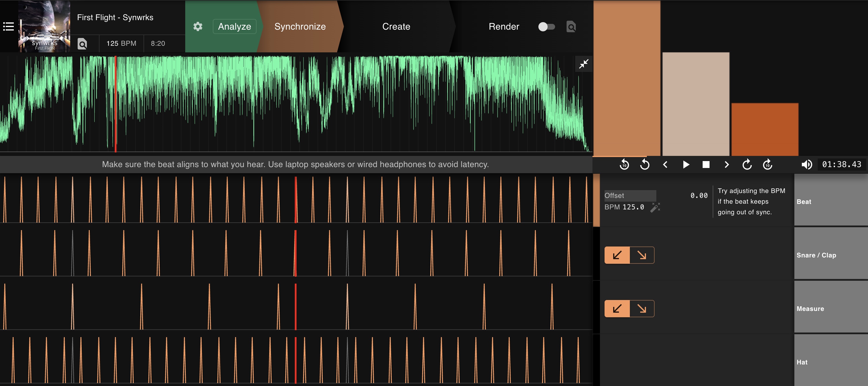Click the red playhead on the waveform

[116, 104]
